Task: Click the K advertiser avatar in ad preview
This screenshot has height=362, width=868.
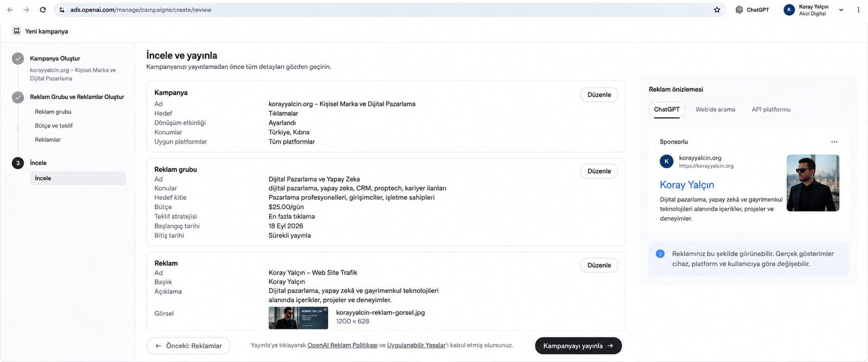Action: coord(667,162)
